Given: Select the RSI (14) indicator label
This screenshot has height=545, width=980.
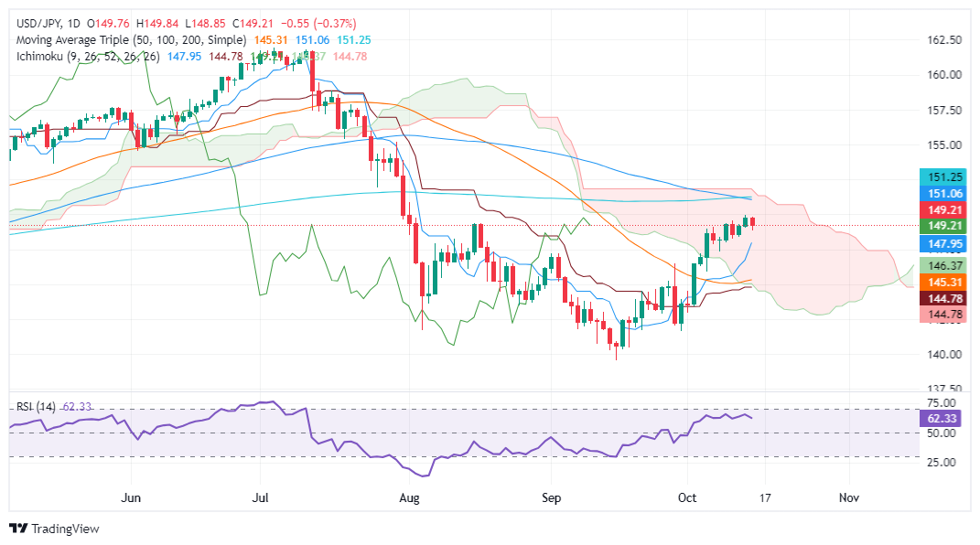Looking at the screenshot, I should click(36, 407).
